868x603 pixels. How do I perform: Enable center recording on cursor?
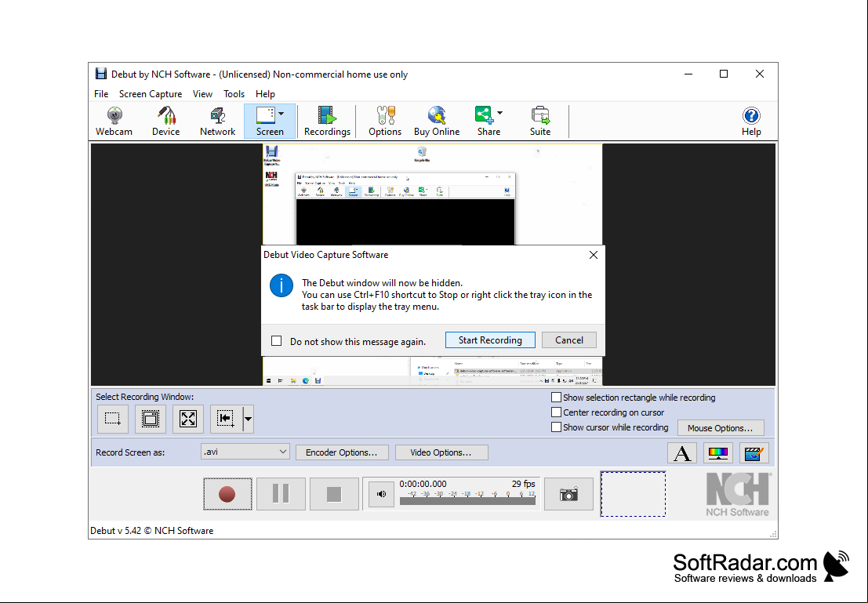coord(557,412)
